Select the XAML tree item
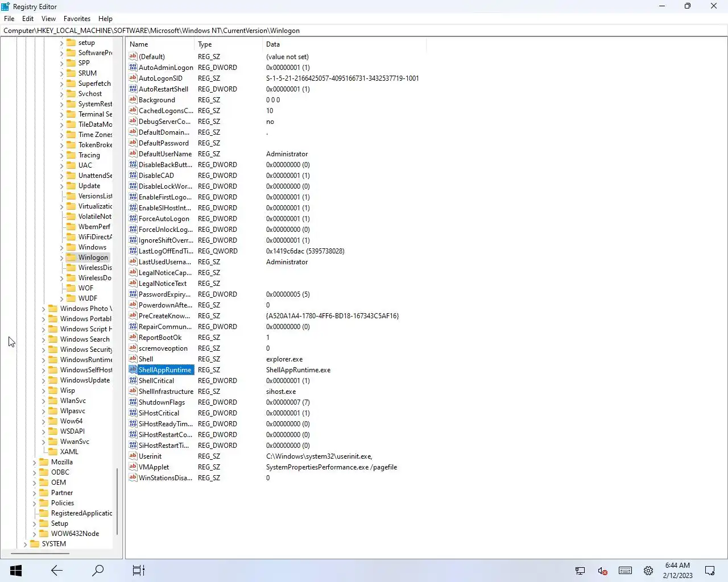Viewport: 728px width, 582px height. 69,452
